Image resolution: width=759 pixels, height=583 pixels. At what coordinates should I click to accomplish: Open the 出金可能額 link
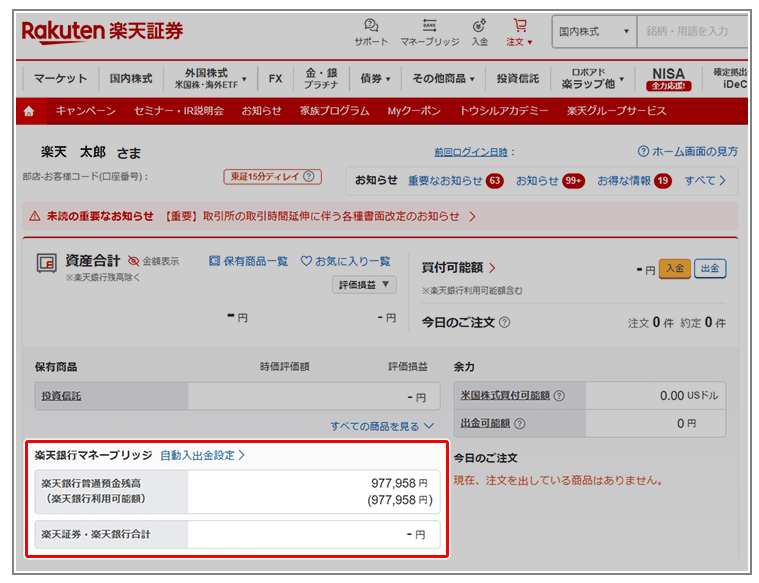point(485,424)
